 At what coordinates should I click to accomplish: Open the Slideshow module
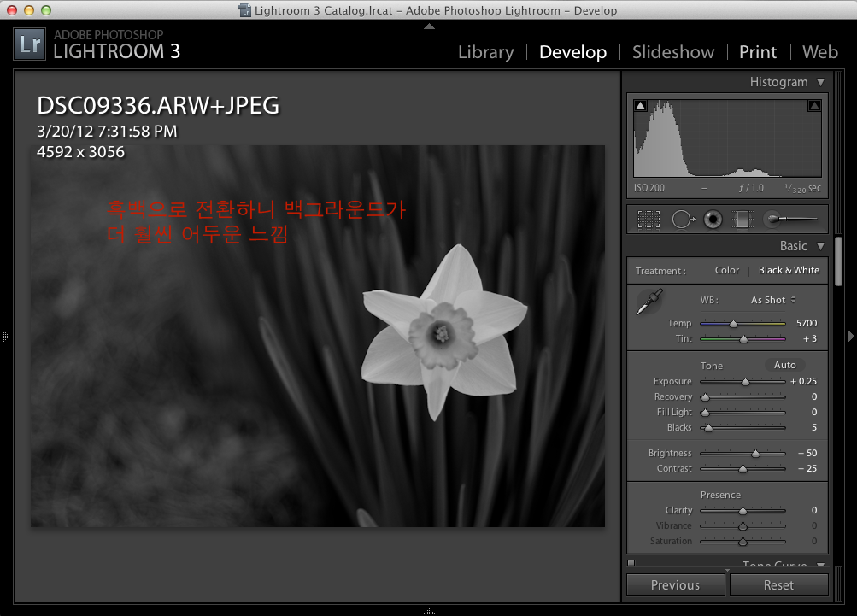(x=673, y=52)
